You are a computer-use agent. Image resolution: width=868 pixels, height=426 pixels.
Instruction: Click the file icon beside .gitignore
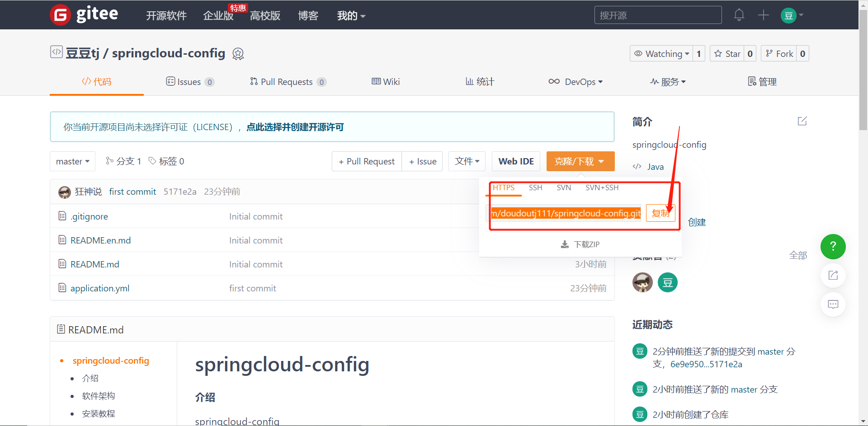pos(62,216)
